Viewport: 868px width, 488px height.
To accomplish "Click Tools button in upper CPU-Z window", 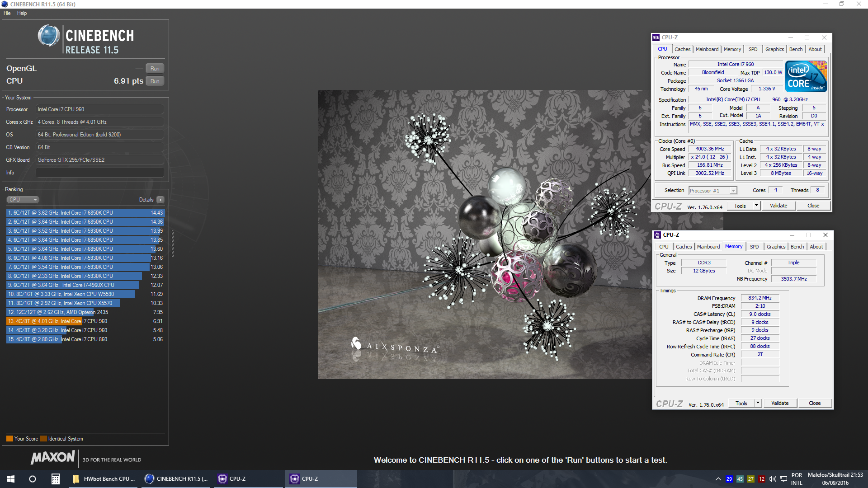I will coord(740,206).
